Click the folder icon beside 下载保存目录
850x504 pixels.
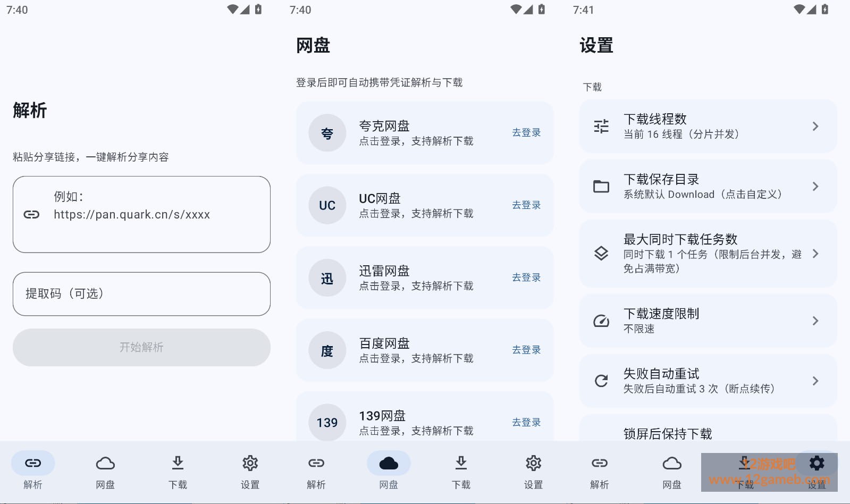[601, 186]
